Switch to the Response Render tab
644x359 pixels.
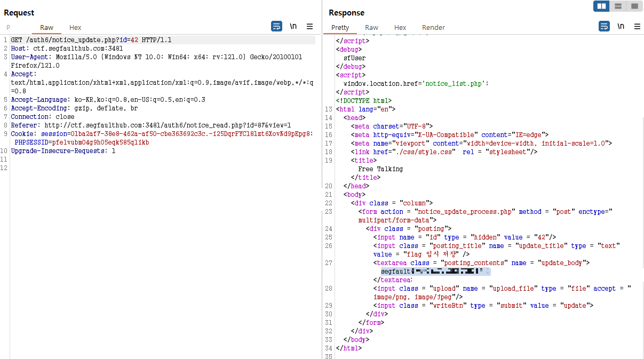(x=434, y=28)
